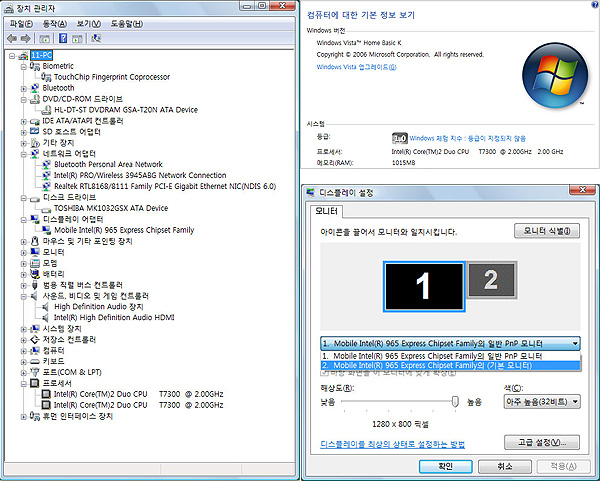
Task: Click the 모뎀 category icon
Action: pos(35,263)
